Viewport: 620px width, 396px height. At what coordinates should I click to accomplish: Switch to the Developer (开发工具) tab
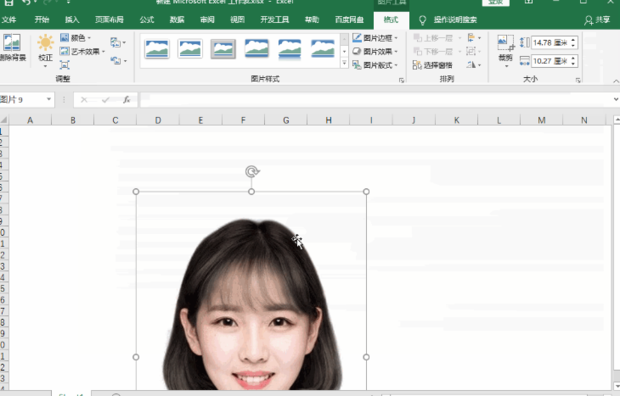pyautogui.click(x=275, y=19)
